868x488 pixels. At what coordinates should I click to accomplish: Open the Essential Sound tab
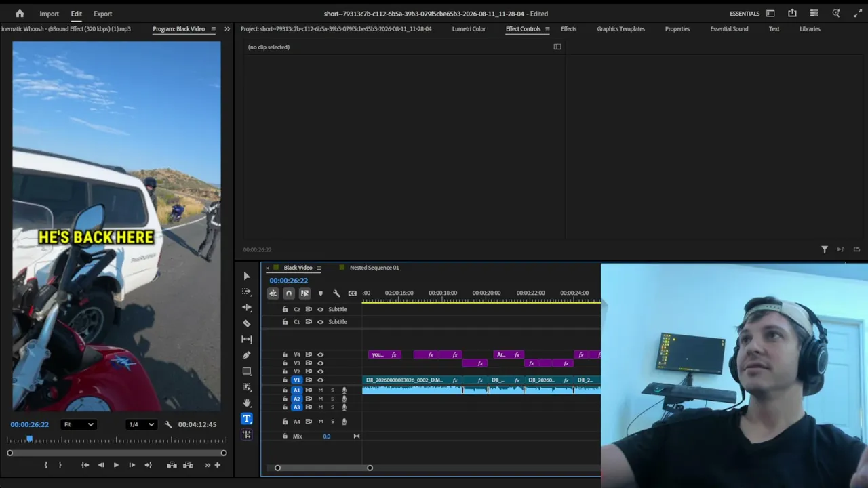click(729, 29)
